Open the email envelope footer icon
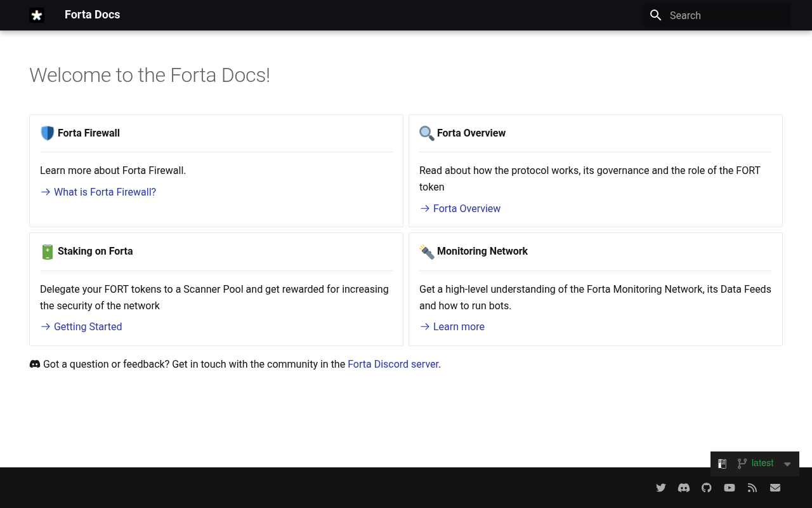This screenshot has width=812, height=508. (x=775, y=488)
